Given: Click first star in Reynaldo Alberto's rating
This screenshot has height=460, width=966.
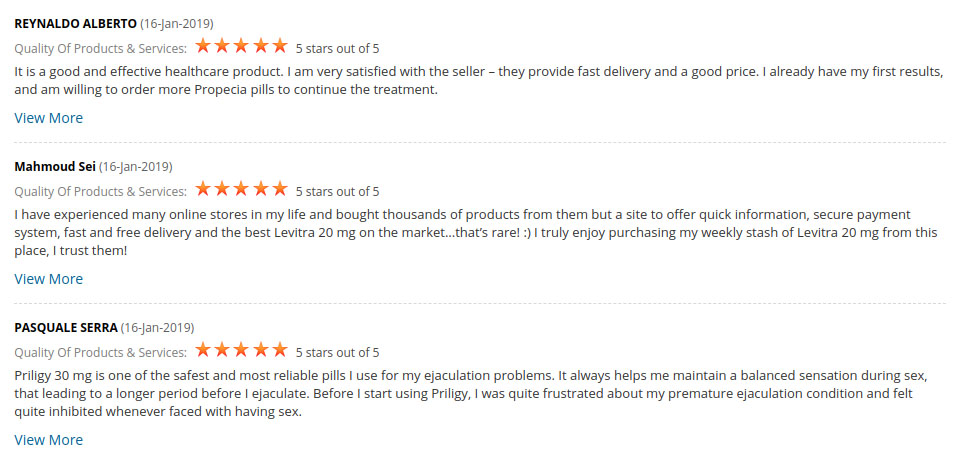Looking at the screenshot, I should tap(203, 46).
